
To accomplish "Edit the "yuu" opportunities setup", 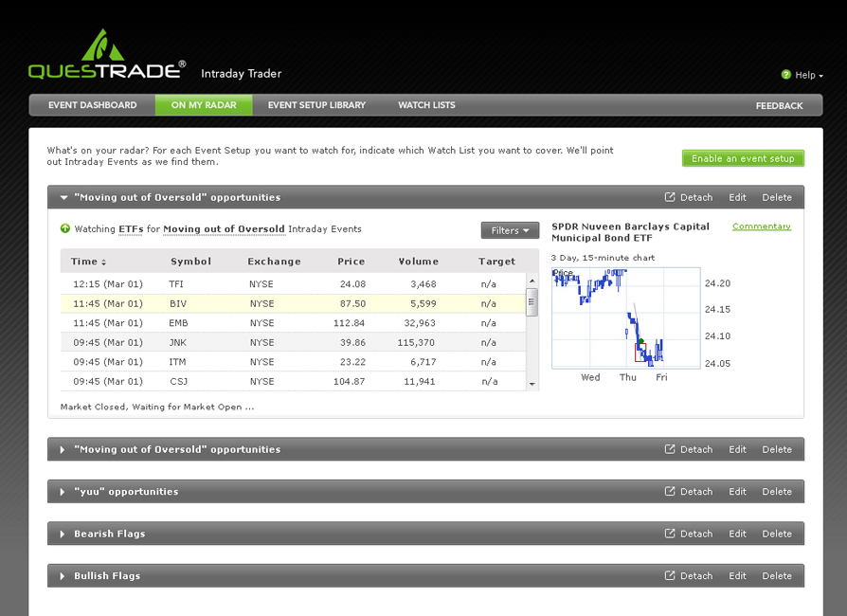I will click(x=737, y=491).
